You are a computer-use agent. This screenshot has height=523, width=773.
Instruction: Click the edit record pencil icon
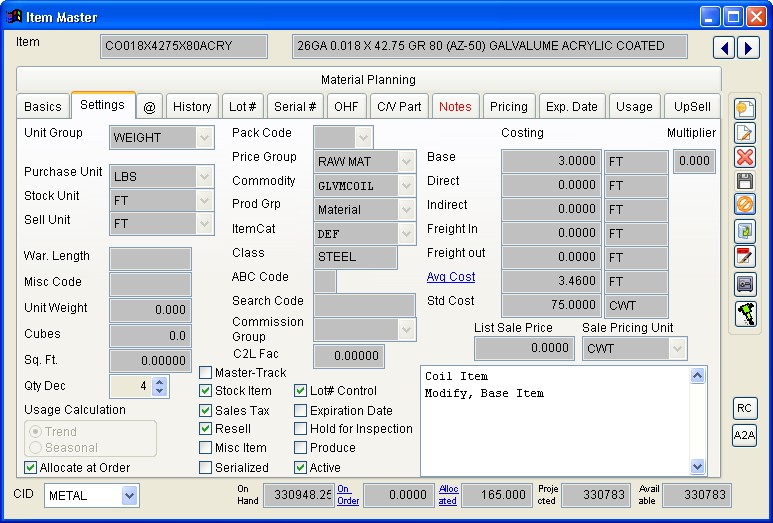744,133
